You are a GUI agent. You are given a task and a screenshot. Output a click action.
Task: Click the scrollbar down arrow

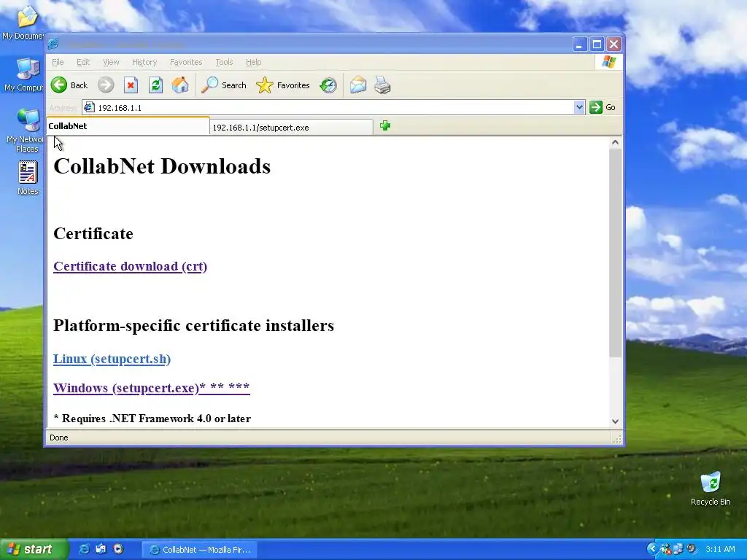pos(615,421)
